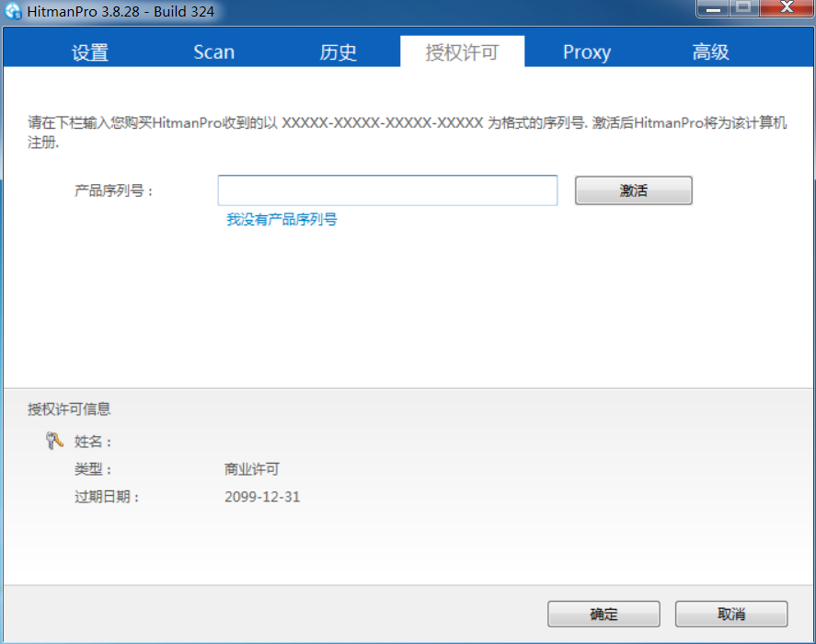816x644 pixels.
Task: Close the HitmanPro window
Action: (x=787, y=7)
